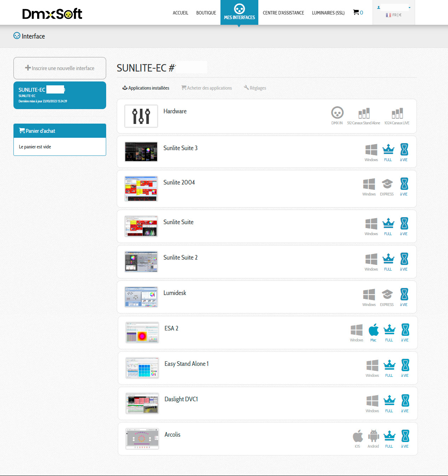Click ESA 2 screenshot thumbnail
The width and height of the screenshot is (448, 476).
click(x=142, y=332)
